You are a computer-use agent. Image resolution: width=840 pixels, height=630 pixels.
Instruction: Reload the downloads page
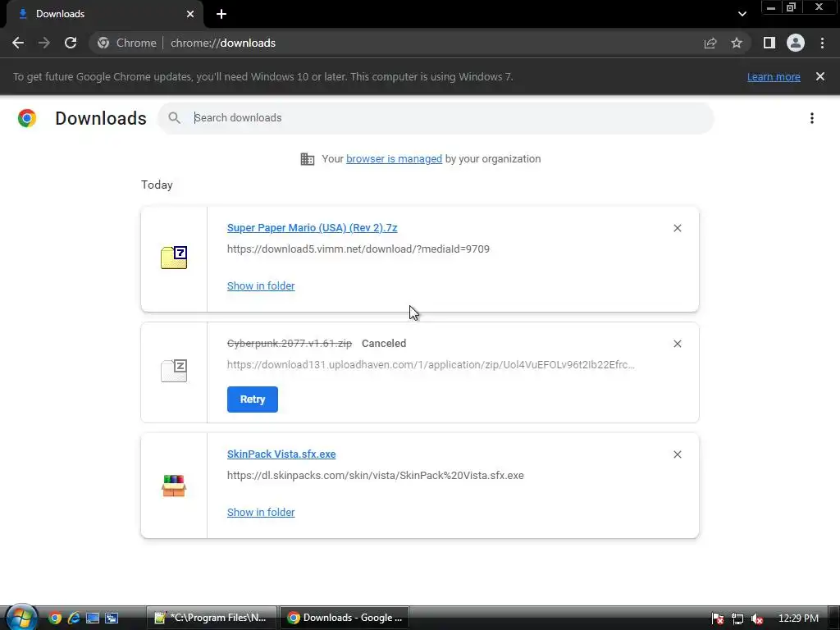[71, 43]
